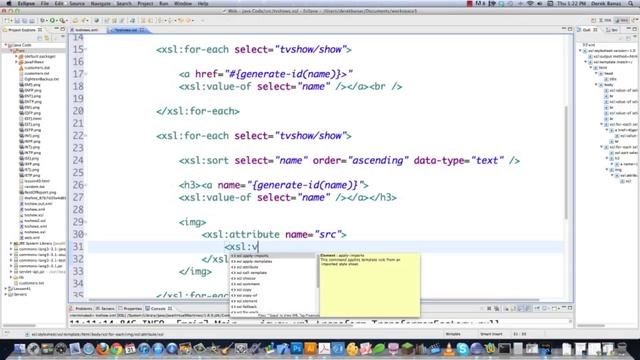
Task: Select the Properties tab in bottom panel
Action: tap(130, 309)
